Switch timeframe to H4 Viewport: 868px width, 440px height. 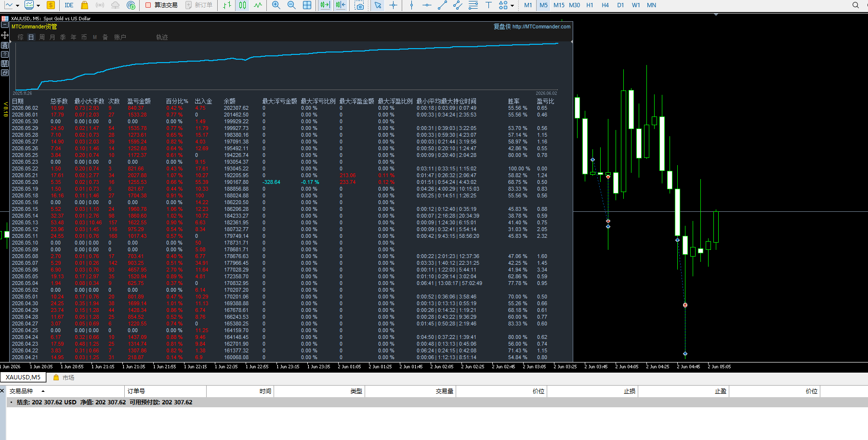(605, 5)
